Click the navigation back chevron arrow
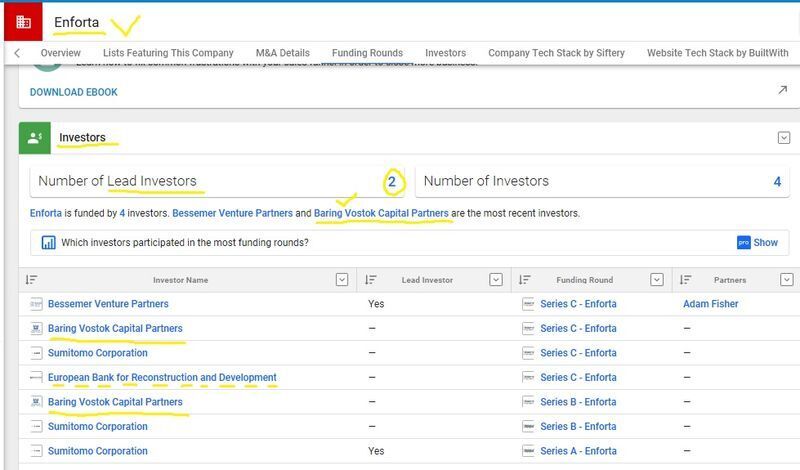The height and width of the screenshot is (470, 800). tap(17, 53)
